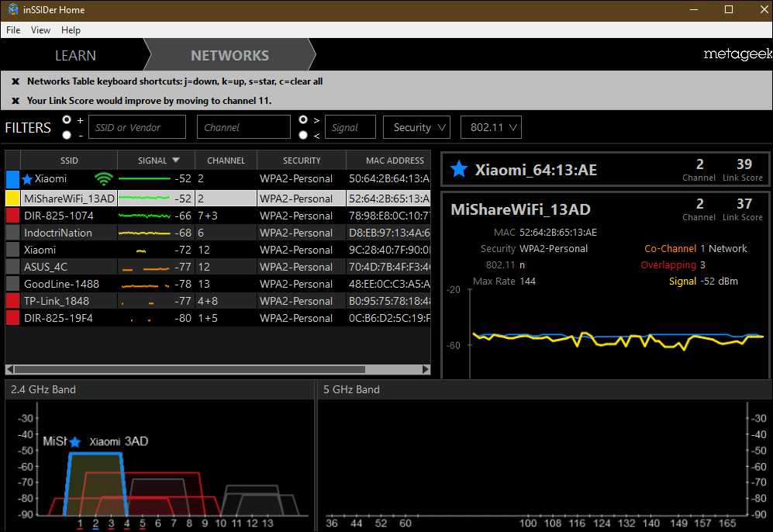The width and height of the screenshot is (773, 532).
Task: Select the ASUS_4C network name
Action: tap(45, 267)
